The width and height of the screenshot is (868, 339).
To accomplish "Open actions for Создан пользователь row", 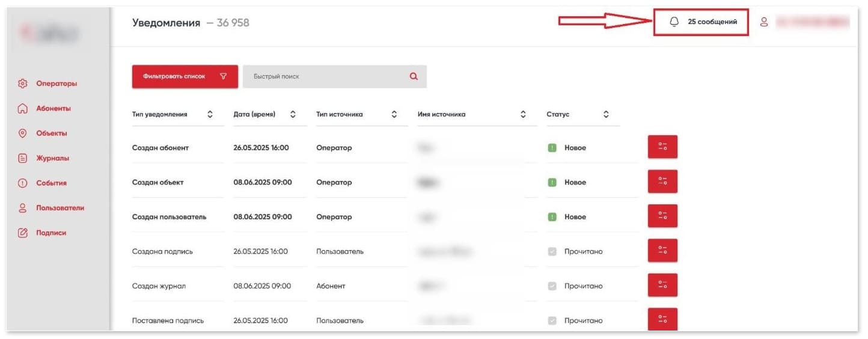I will 662,216.
